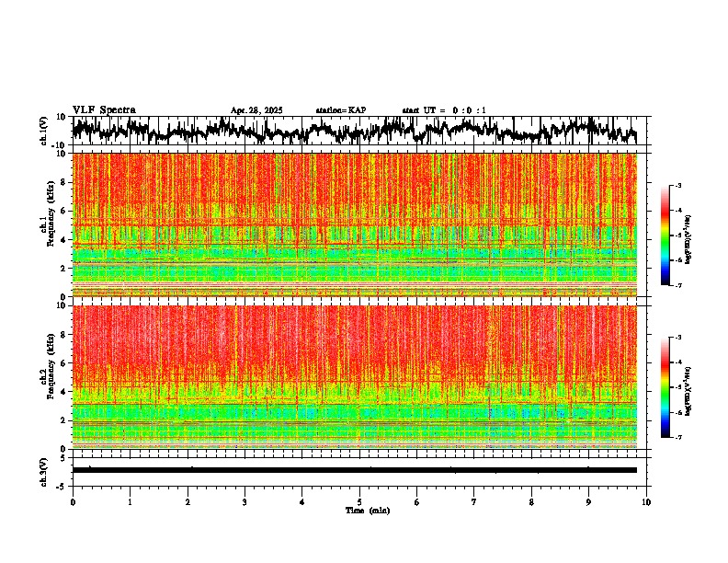Click the time axis tick label "7"

coord(474,502)
